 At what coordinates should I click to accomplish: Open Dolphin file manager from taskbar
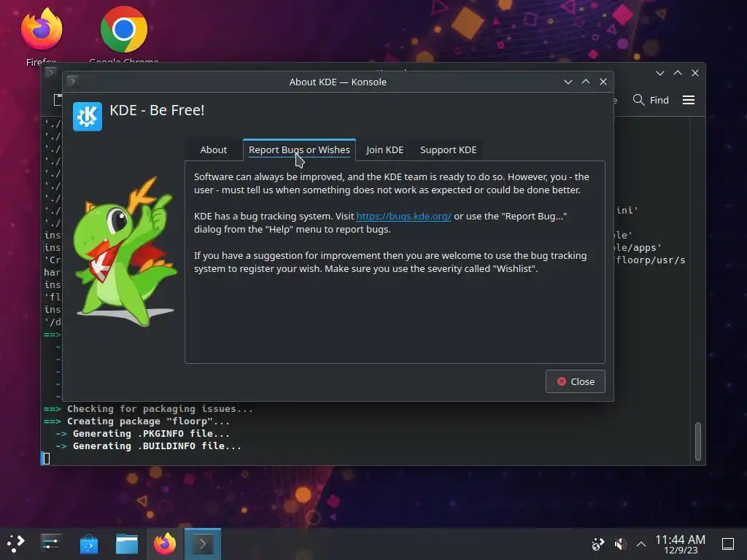pyautogui.click(x=127, y=543)
